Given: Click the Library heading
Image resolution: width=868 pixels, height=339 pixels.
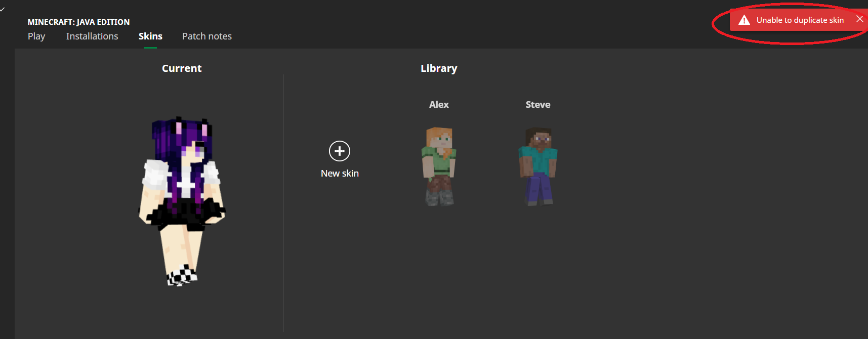Looking at the screenshot, I should 439,68.
